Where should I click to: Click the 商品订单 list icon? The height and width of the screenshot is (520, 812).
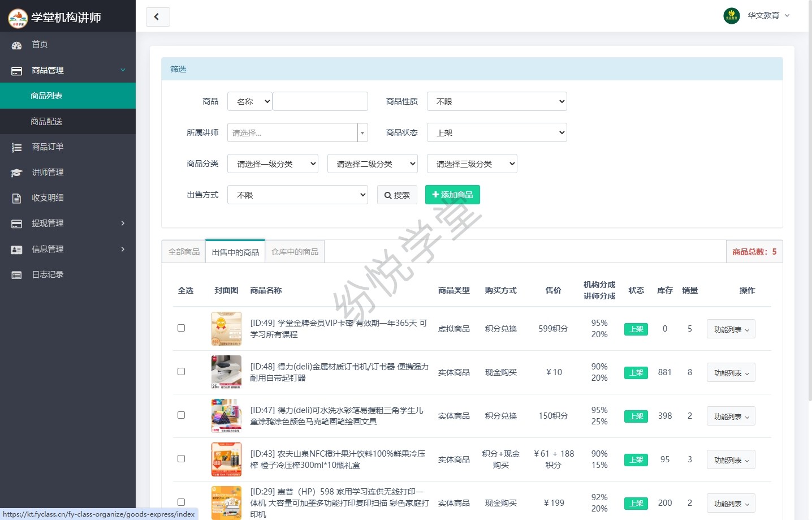(16, 147)
